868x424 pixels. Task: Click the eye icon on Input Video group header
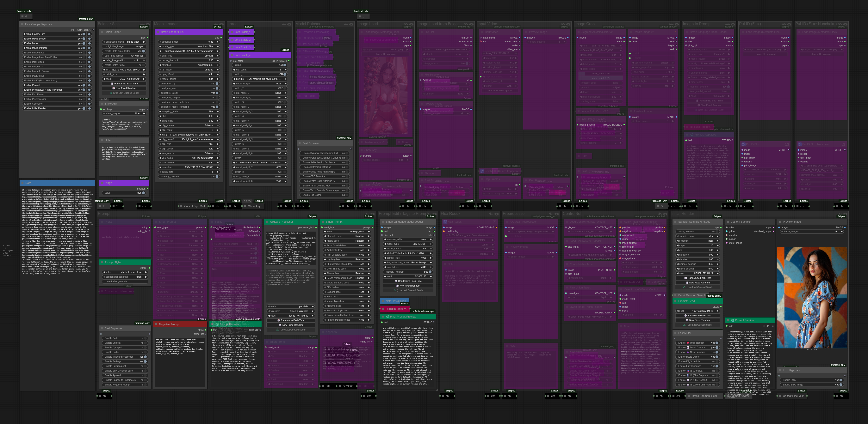click(568, 24)
